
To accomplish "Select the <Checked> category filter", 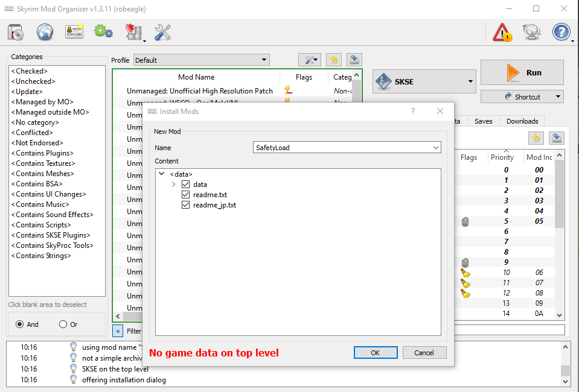I will [x=29, y=71].
